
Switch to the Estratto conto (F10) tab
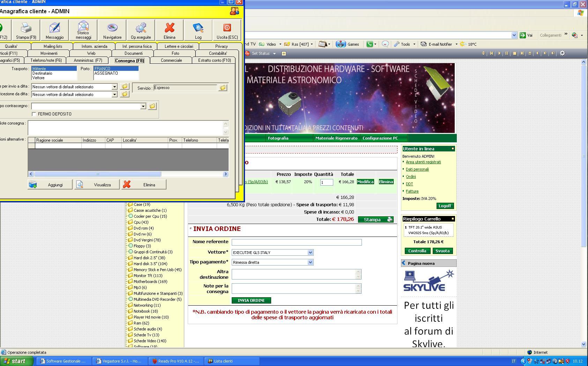[214, 60]
